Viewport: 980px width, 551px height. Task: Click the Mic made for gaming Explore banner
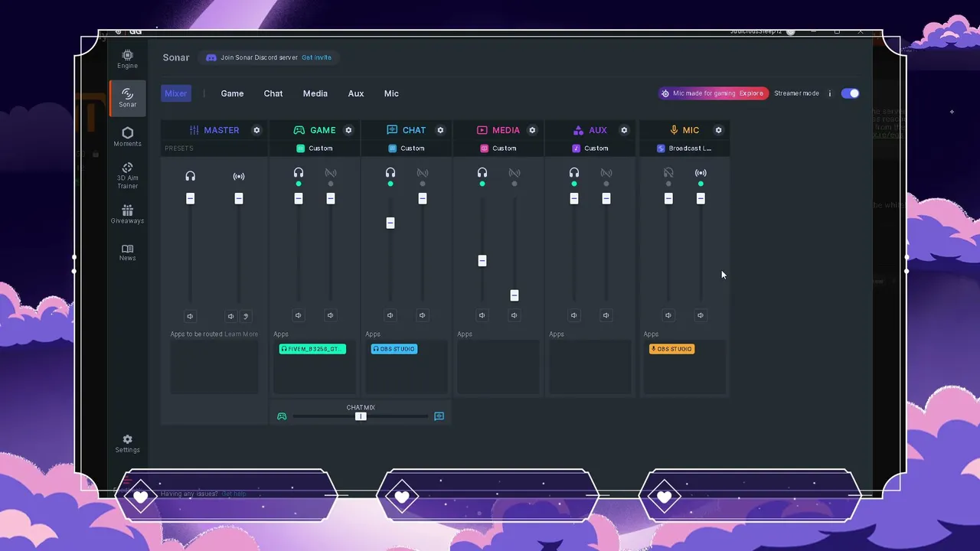coord(713,93)
